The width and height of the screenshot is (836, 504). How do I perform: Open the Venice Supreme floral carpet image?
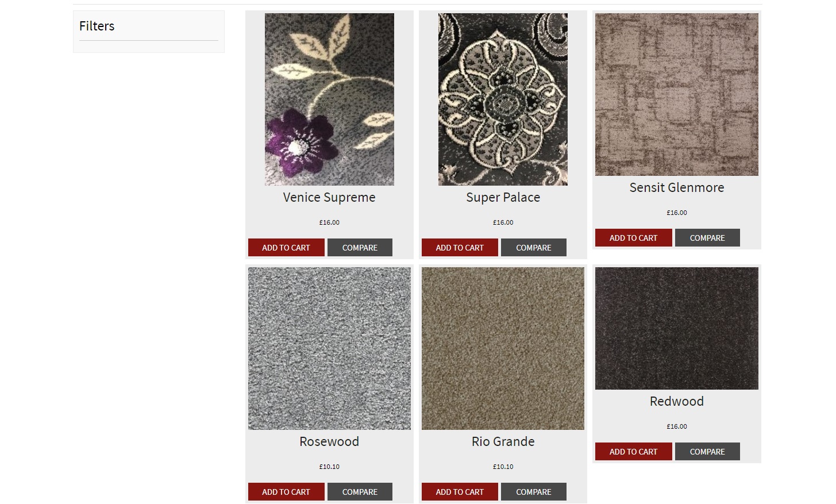[329, 99]
